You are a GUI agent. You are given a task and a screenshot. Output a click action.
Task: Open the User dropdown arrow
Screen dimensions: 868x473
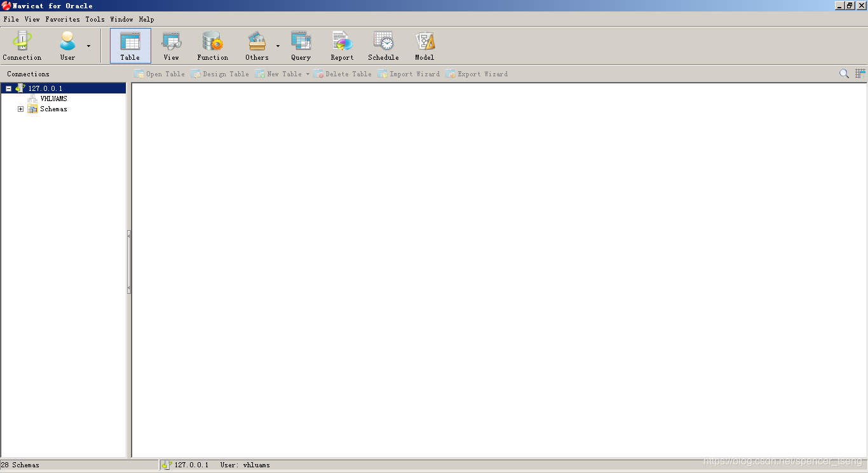click(x=88, y=46)
